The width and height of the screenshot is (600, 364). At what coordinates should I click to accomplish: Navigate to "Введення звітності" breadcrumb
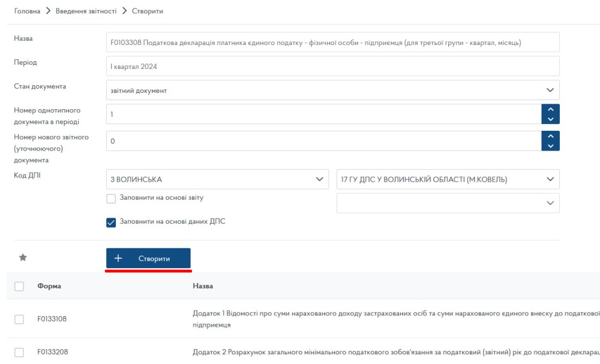tap(86, 11)
